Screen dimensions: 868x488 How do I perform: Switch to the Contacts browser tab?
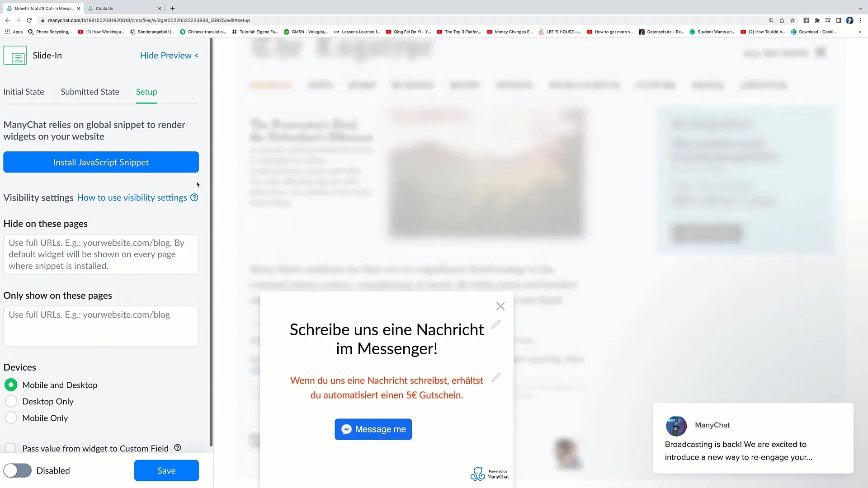click(x=124, y=8)
